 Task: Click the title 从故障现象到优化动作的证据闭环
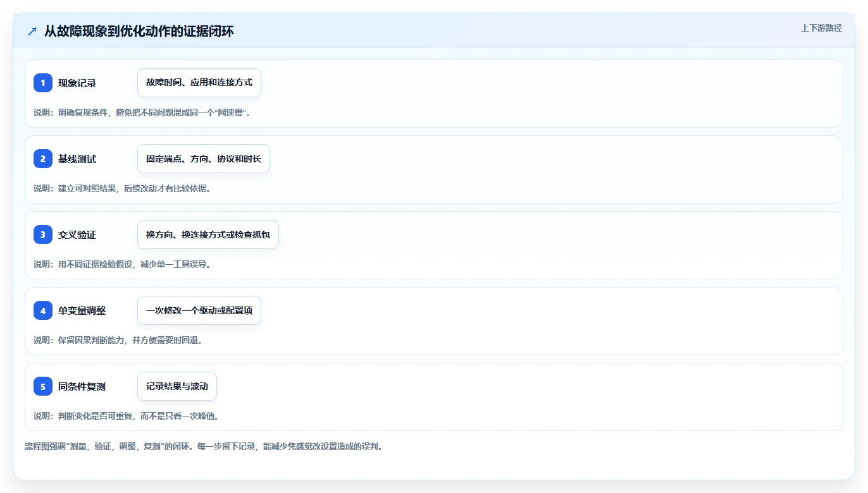[x=139, y=31]
